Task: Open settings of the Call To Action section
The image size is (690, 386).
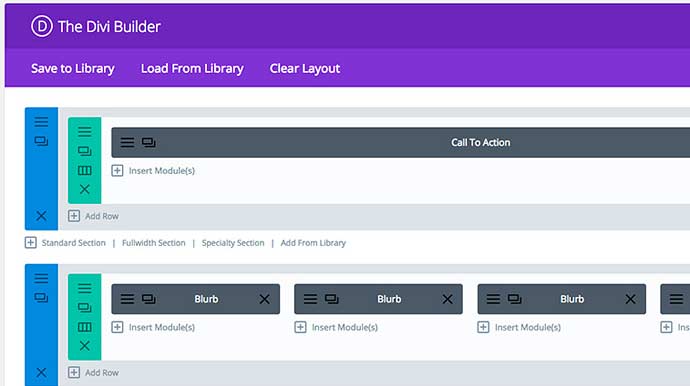Action: 41,121
